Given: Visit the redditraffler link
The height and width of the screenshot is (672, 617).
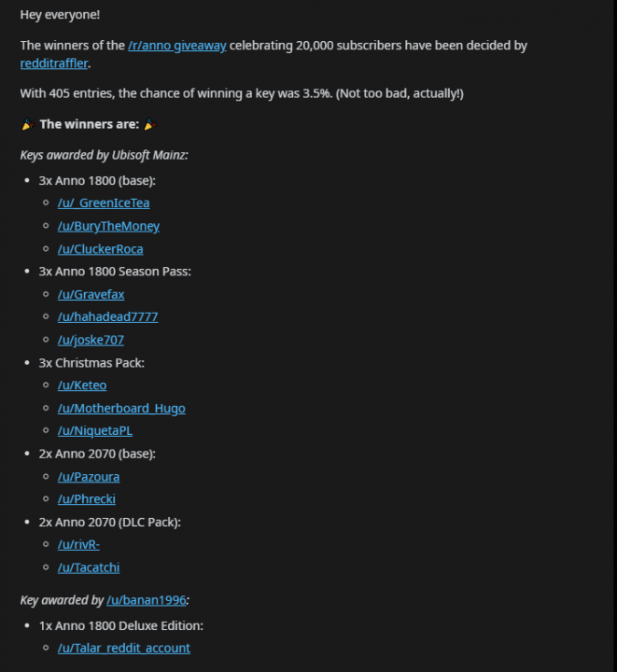Looking at the screenshot, I should pos(55,63).
